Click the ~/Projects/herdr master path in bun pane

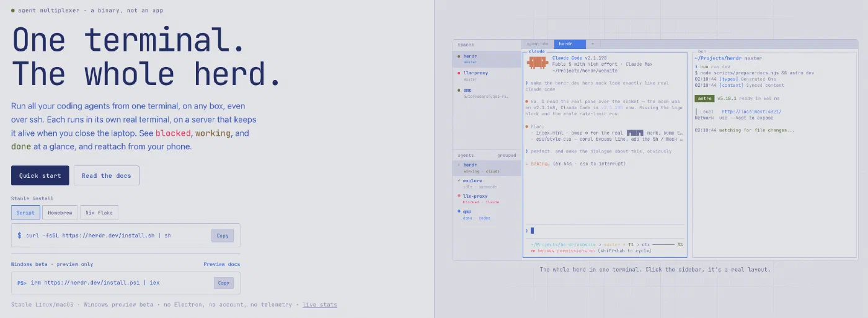click(728, 58)
